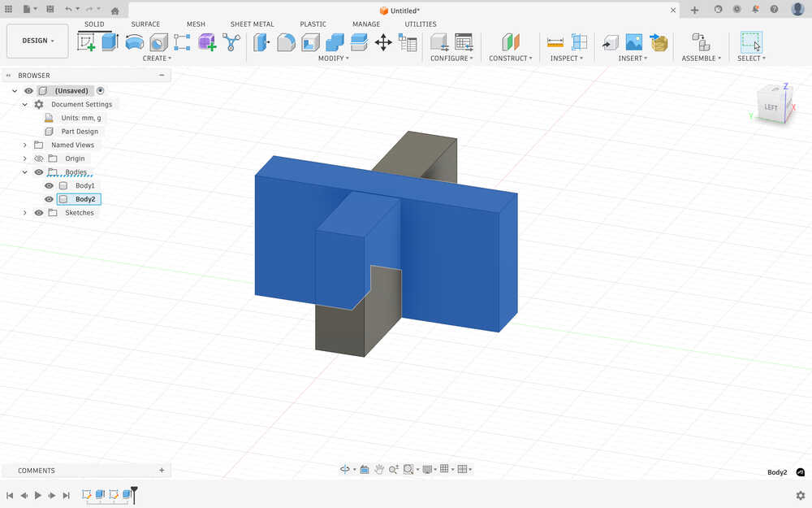Select the Measure tool

pos(555,42)
